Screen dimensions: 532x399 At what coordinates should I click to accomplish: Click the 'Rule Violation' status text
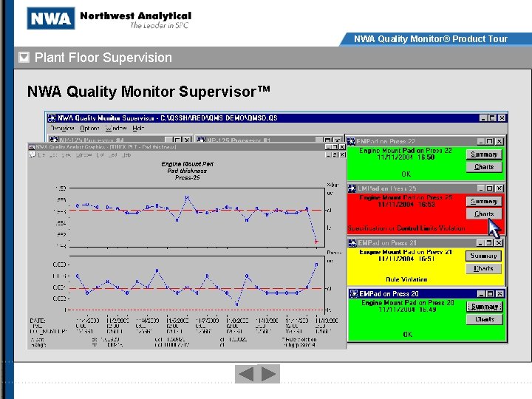click(406, 279)
